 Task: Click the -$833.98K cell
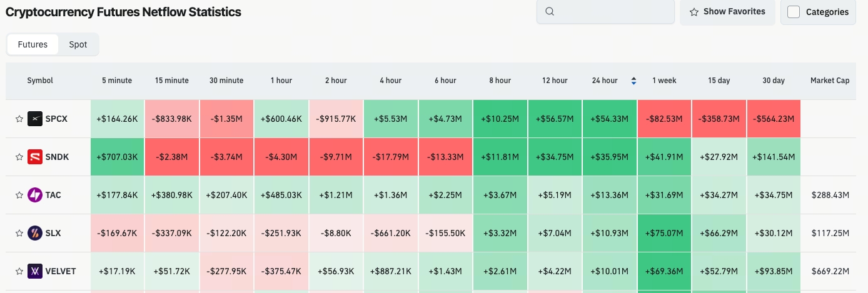172,119
